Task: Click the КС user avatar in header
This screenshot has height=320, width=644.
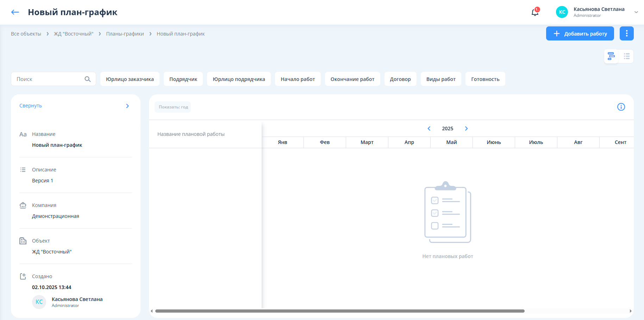Action: pyautogui.click(x=562, y=12)
